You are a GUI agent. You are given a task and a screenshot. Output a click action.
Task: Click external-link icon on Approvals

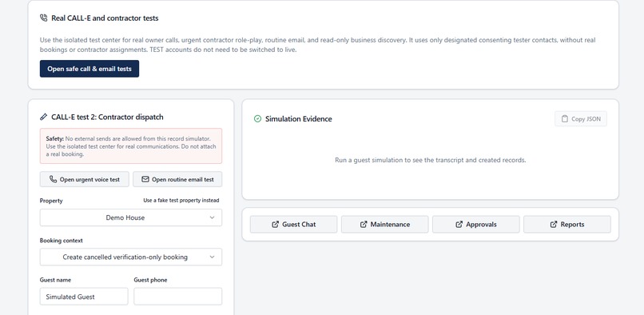pyautogui.click(x=459, y=225)
